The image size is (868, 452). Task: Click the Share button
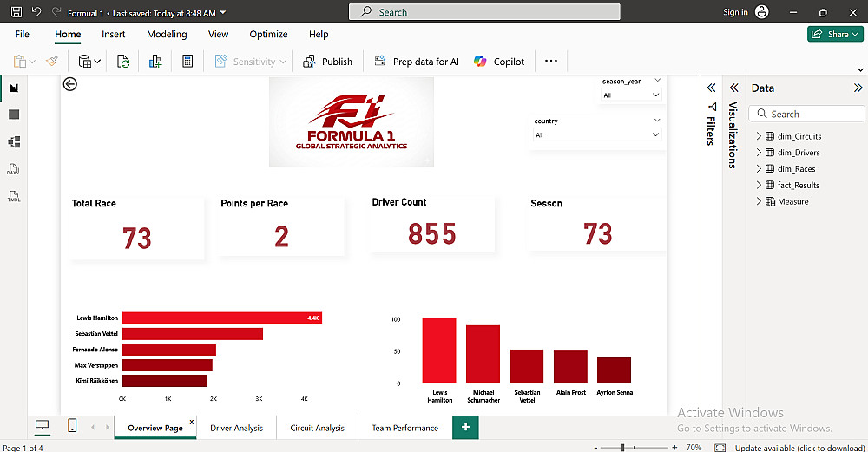pos(835,34)
